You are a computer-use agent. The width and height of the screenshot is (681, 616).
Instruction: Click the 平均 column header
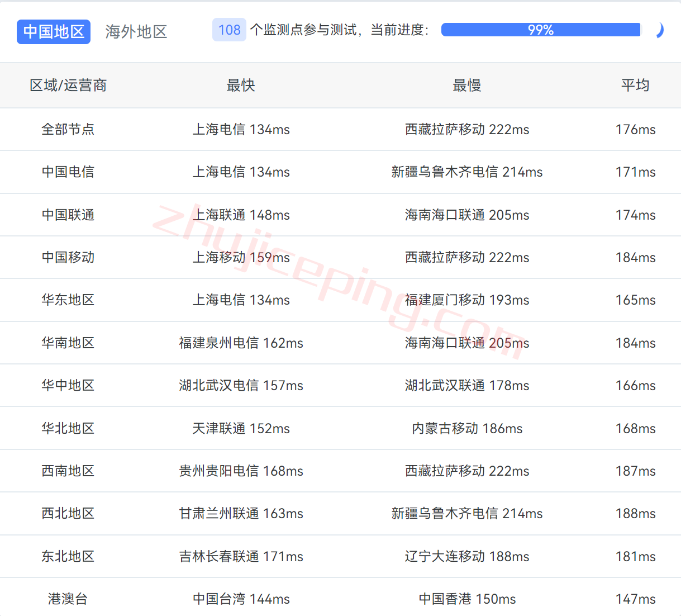[635, 86]
